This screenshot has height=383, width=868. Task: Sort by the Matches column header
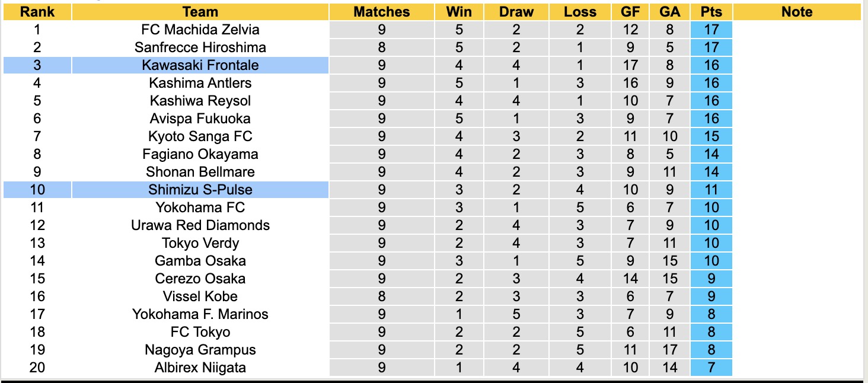tap(381, 12)
